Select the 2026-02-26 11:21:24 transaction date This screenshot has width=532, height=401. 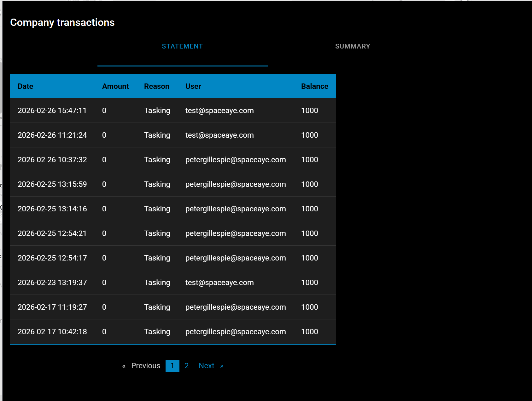[x=52, y=135]
